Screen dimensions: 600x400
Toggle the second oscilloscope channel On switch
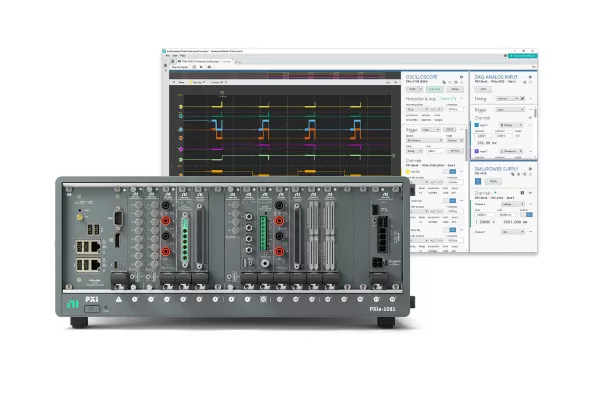tap(452, 199)
